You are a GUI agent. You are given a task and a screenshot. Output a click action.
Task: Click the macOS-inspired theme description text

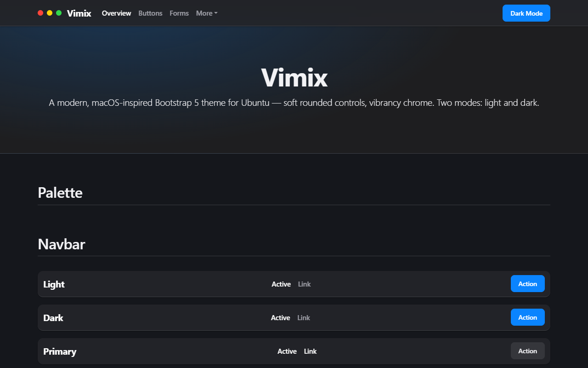pos(294,103)
